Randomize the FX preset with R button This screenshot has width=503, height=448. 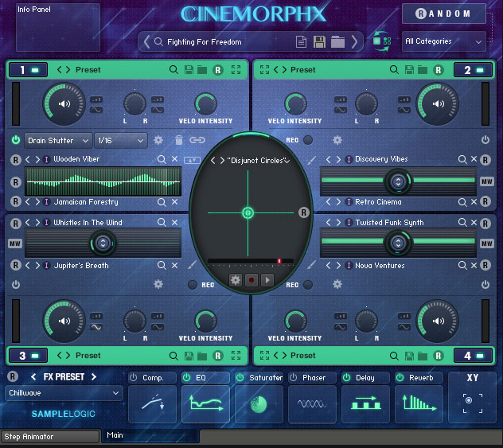pos(13,376)
